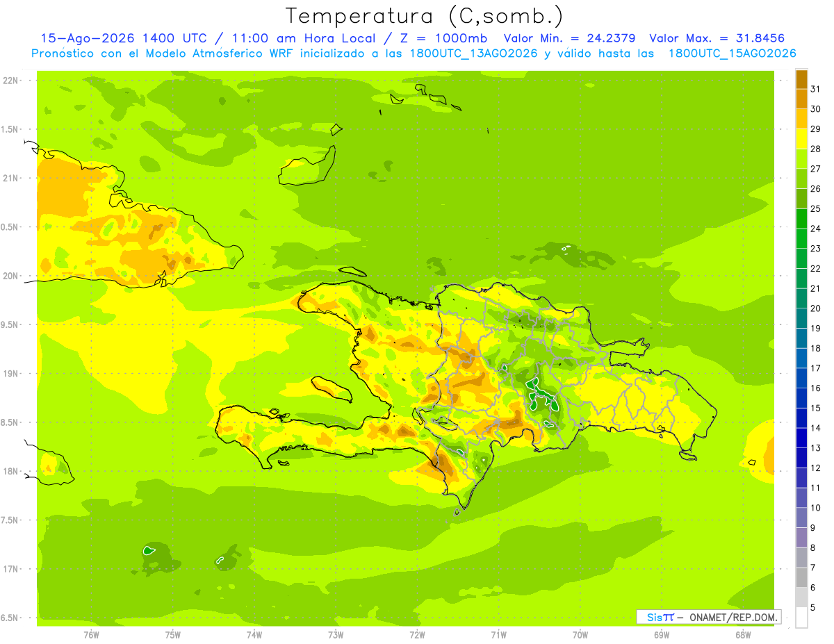Click legend value '5' on the color scale
Viewport: 834px width, 644px height.
point(813,608)
